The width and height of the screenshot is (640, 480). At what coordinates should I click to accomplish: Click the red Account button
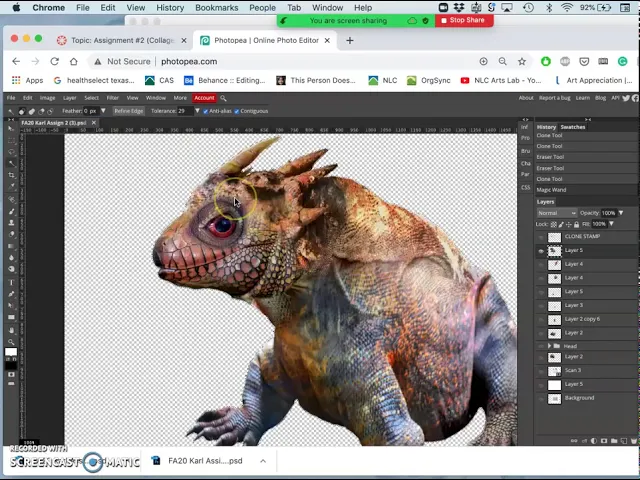pos(204,98)
